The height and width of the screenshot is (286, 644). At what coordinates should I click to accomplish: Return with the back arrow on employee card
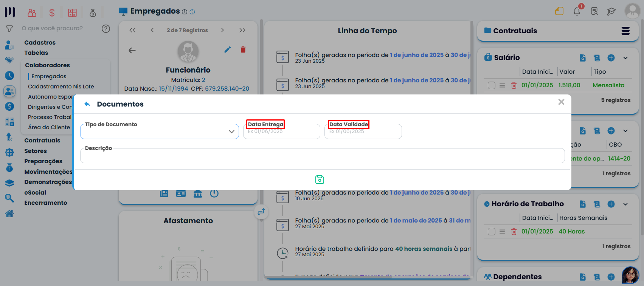tap(132, 50)
